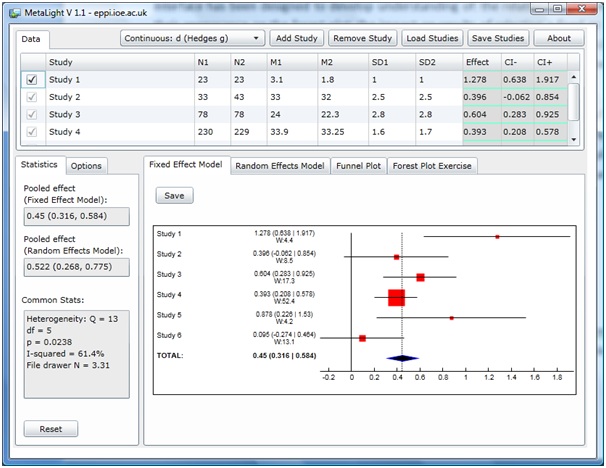
Task: Save the forest plot with Save button
Action: (174, 196)
